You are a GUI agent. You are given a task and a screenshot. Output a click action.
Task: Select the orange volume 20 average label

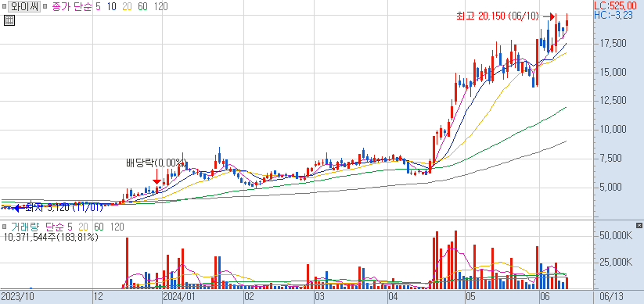tap(84, 227)
